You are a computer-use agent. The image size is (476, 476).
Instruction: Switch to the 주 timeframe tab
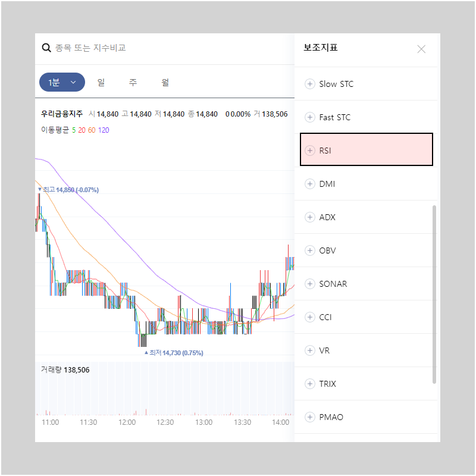tap(133, 82)
